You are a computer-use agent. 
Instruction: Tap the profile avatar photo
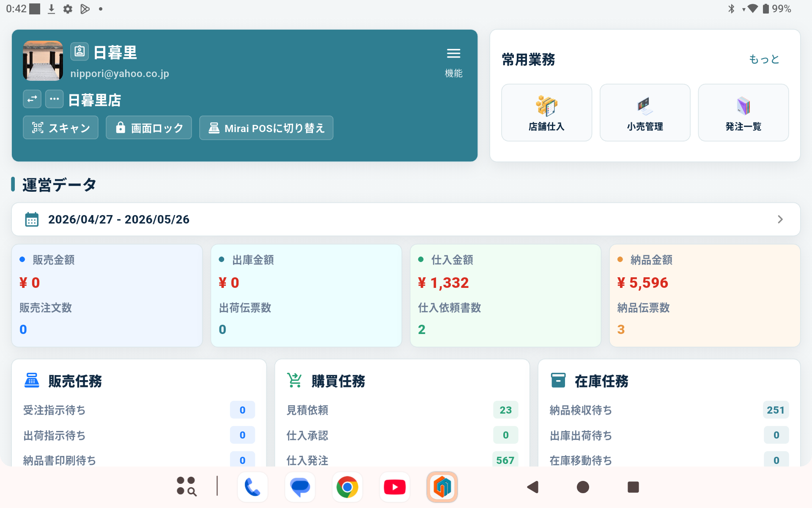(x=43, y=61)
